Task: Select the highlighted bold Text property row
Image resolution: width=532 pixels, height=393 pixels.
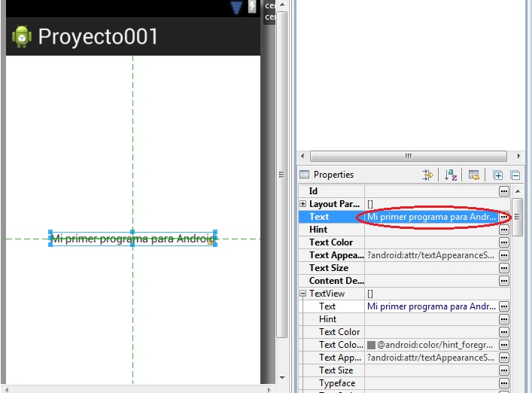Action: pos(404,217)
